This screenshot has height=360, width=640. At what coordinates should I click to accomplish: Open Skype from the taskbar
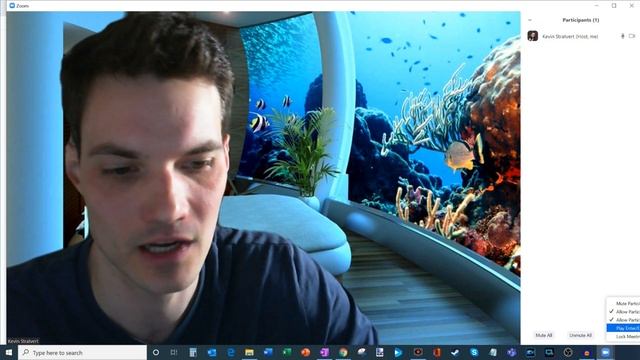474,352
